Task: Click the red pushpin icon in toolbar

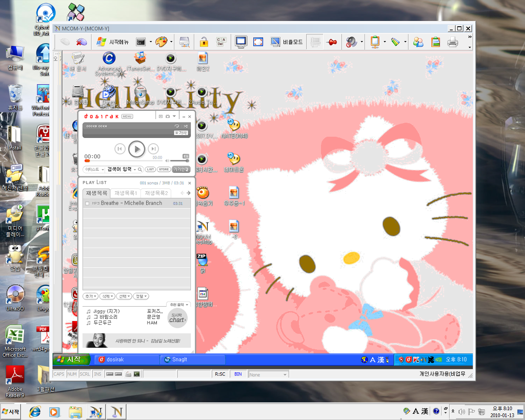Action: (x=332, y=42)
